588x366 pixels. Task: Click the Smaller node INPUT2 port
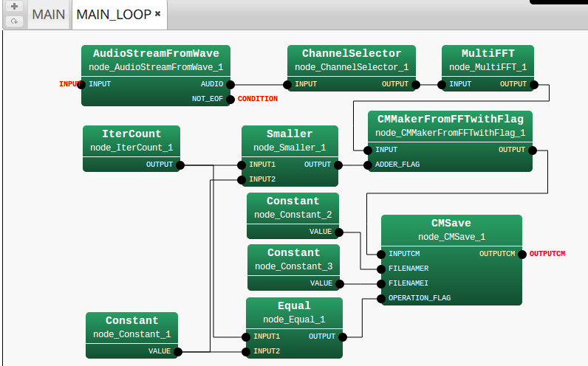pyautogui.click(x=242, y=179)
